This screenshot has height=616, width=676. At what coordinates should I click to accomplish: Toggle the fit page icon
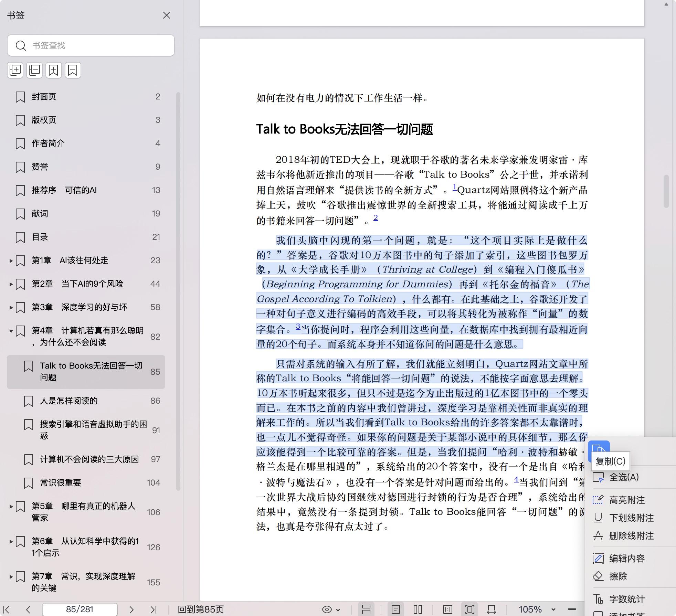(470, 609)
